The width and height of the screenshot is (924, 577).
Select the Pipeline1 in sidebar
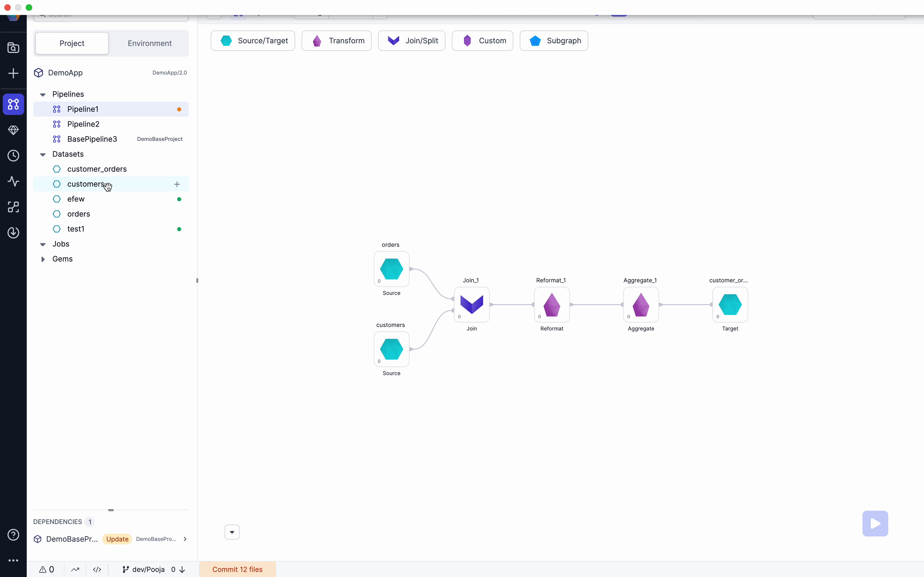(x=82, y=108)
